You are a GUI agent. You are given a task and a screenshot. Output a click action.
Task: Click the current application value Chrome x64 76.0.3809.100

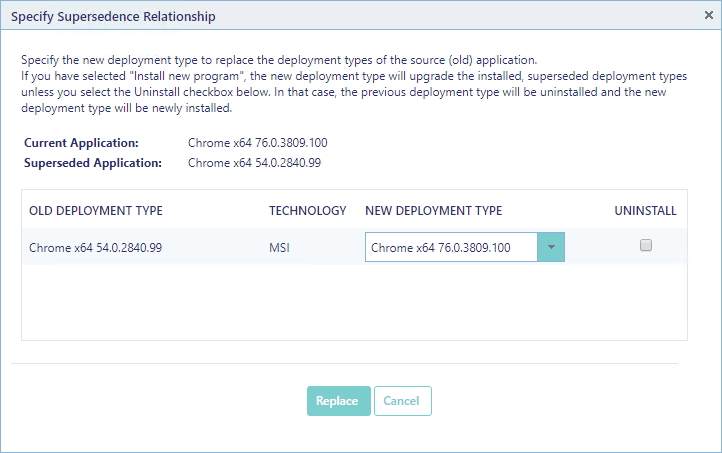click(257, 143)
